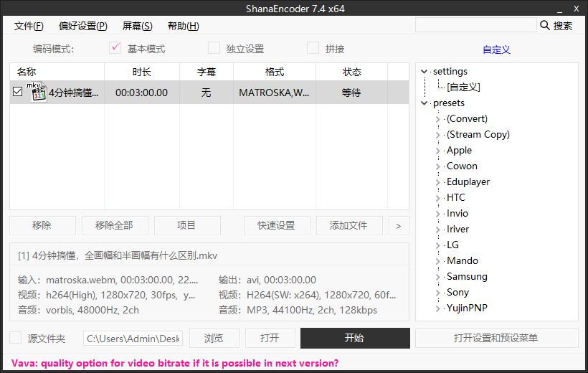Select the Apple tree label
This screenshot has height=373, width=588.
tap(459, 151)
